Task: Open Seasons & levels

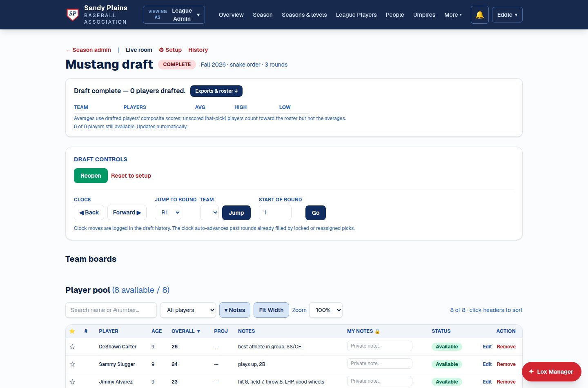Action: click(304, 15)
